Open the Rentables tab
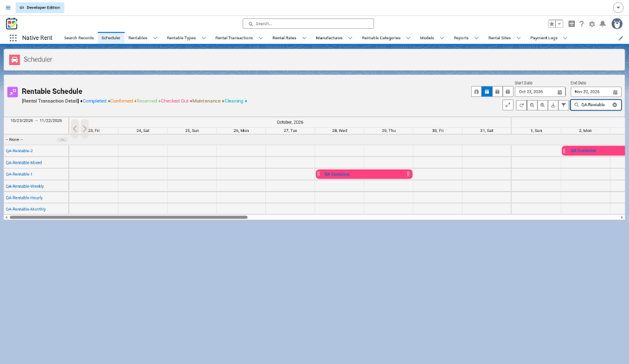This screenshot has height=364, width=629. pyautogui.click(x=138, y=37)
